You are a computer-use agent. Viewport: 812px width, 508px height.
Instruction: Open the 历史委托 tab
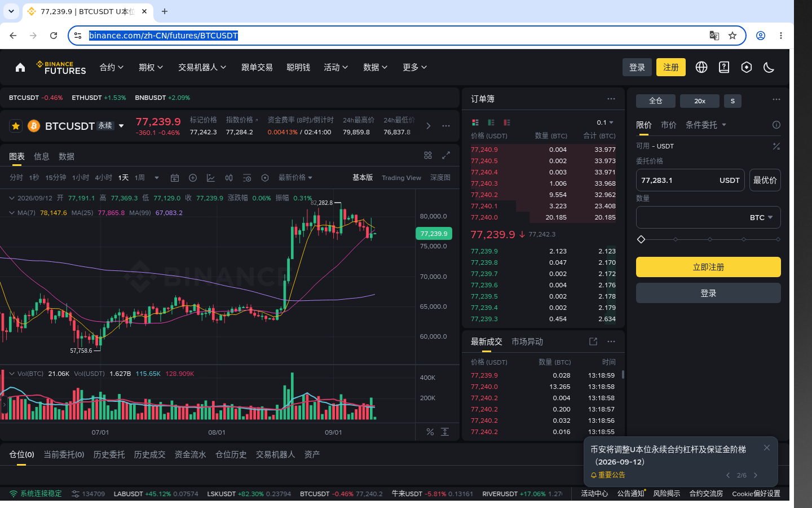[x=109, y=454]
